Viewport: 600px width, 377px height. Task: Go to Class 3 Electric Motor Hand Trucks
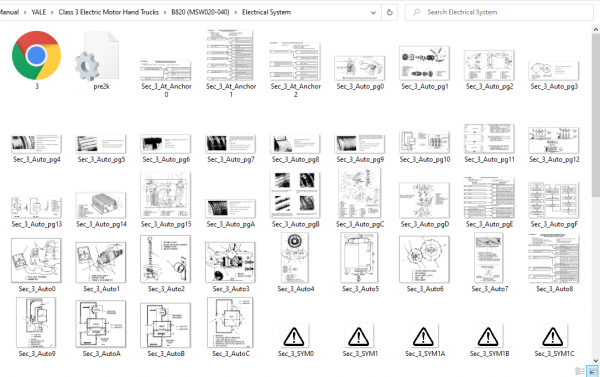point(108,12)
